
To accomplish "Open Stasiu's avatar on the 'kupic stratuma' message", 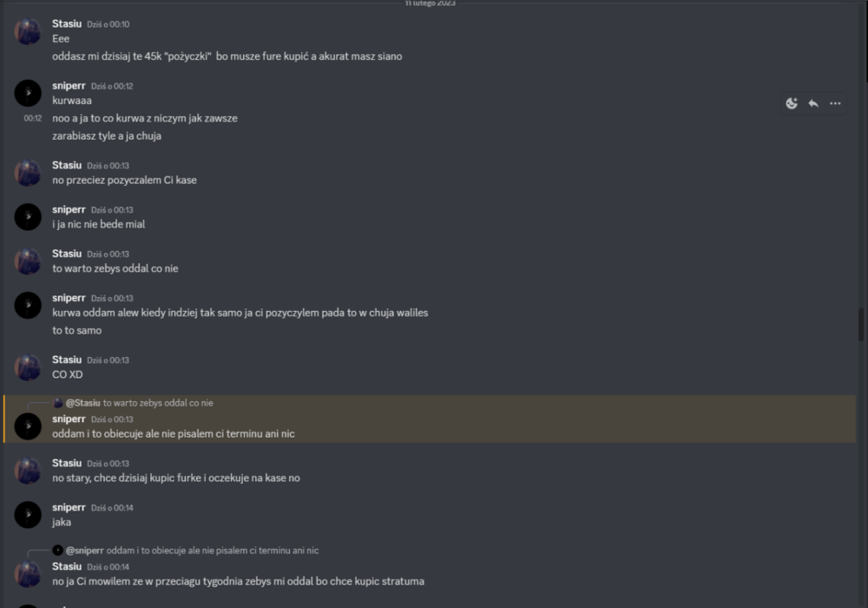I will [28, 574].
